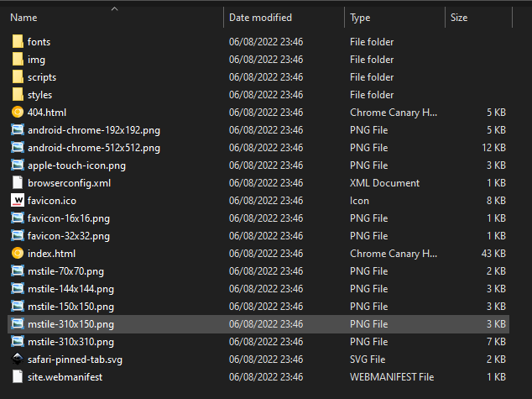The image size is (532, 399).
Task: Select mstile-310x310.png file name
Action: [70, 342]
